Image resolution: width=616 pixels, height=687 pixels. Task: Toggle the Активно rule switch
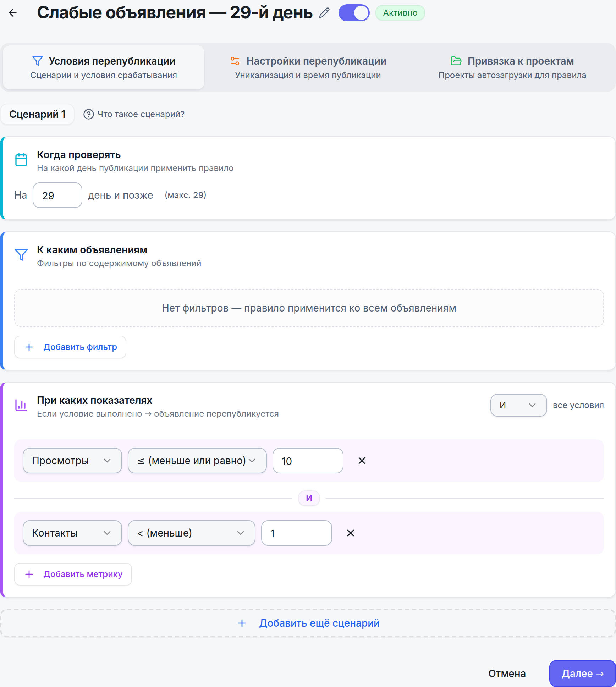pos(354,13)
